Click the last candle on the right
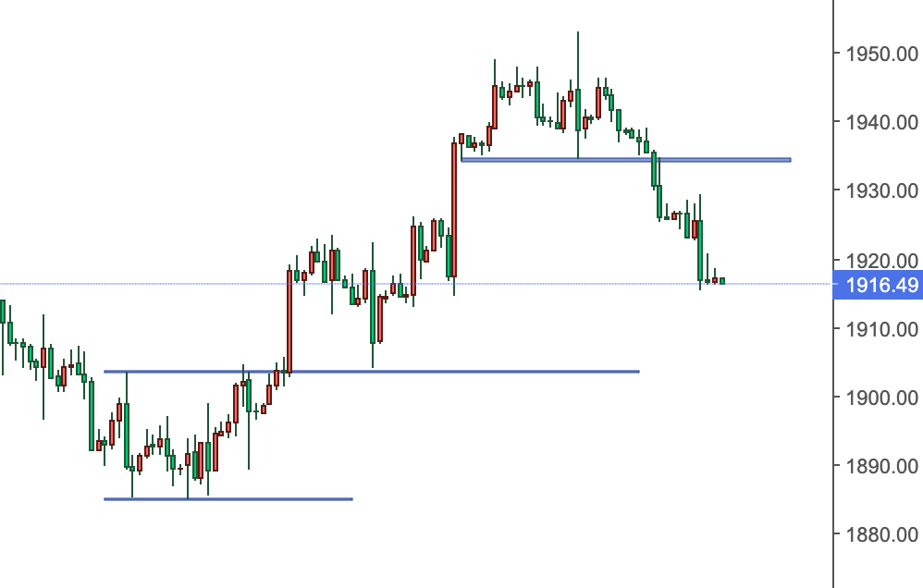The height and width of the screenshot is (588, 923). point(721,280)
